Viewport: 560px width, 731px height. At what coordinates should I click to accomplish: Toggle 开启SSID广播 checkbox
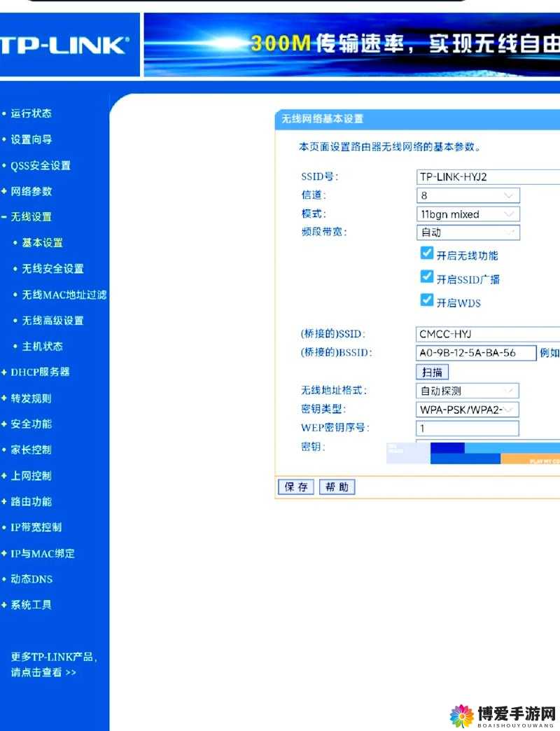pos(426,277)
